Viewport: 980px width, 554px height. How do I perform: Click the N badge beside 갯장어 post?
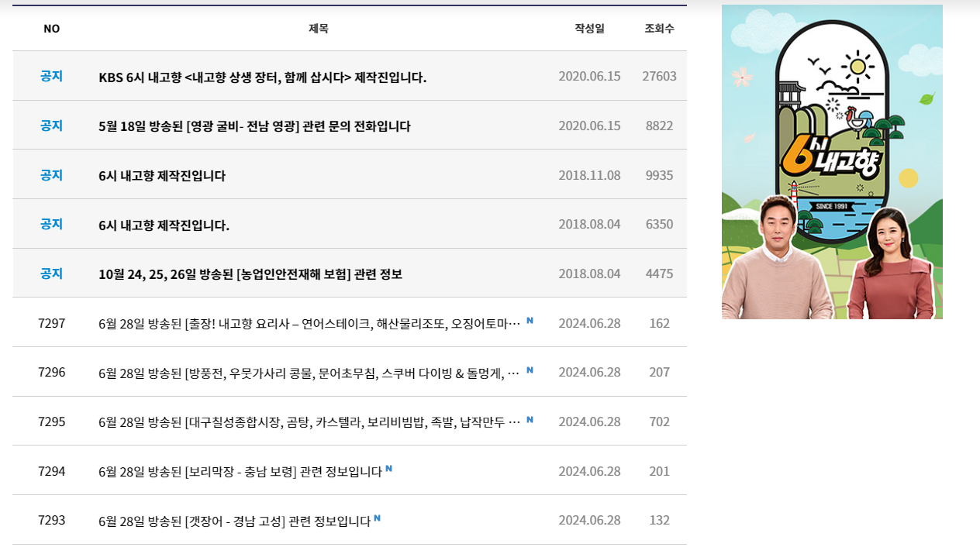click(377, 518)
